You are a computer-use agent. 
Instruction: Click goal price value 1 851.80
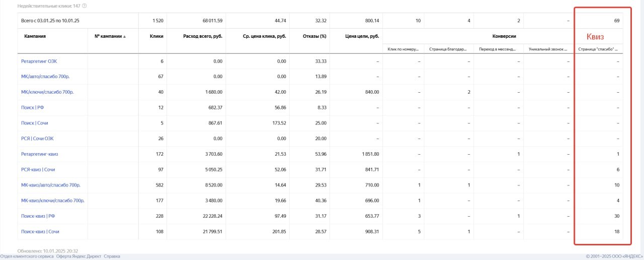[x=370, y=154]
